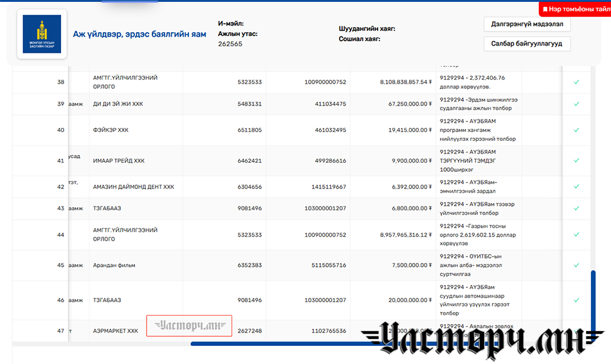The width and height of the screenshot is (611, 364).
Task: Click the green checkmark in ИМААР ТРЕЙД row
Action: (576, 160)
